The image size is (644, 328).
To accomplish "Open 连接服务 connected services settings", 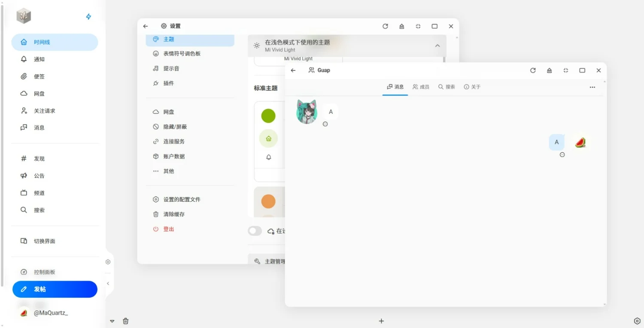I will click(190, 141).
